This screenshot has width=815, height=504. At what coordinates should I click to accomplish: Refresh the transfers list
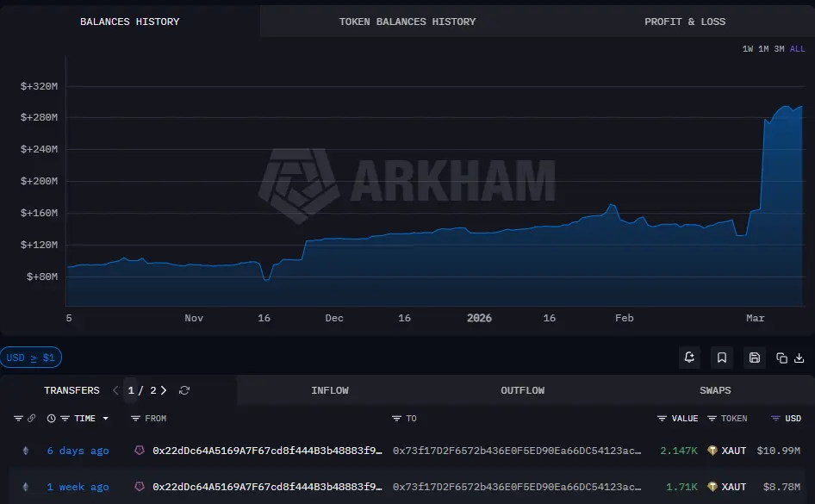pos(184,390)
